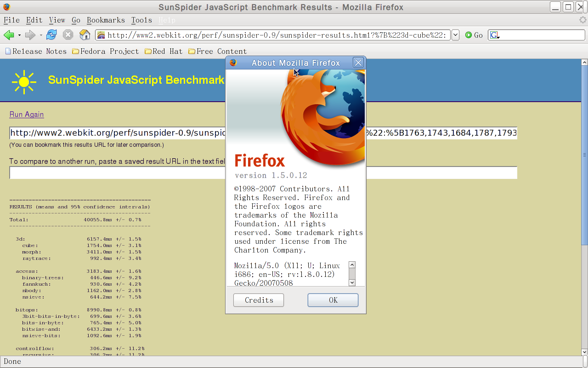Click the page scrollbar down arrow

pyautogui.click(x=585, y=352)
